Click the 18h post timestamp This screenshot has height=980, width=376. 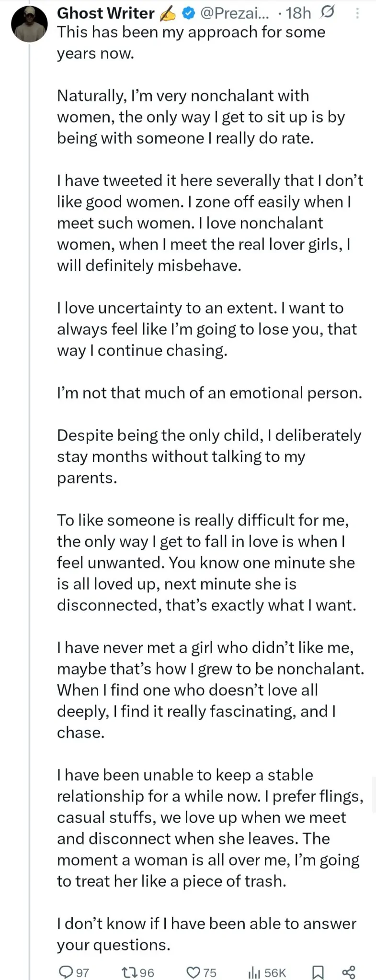298,13
